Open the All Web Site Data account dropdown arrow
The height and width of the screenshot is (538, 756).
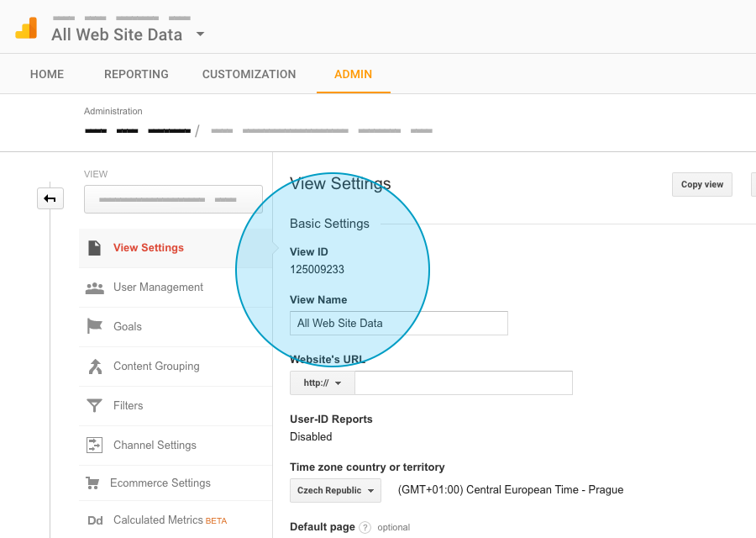[200, 34]
